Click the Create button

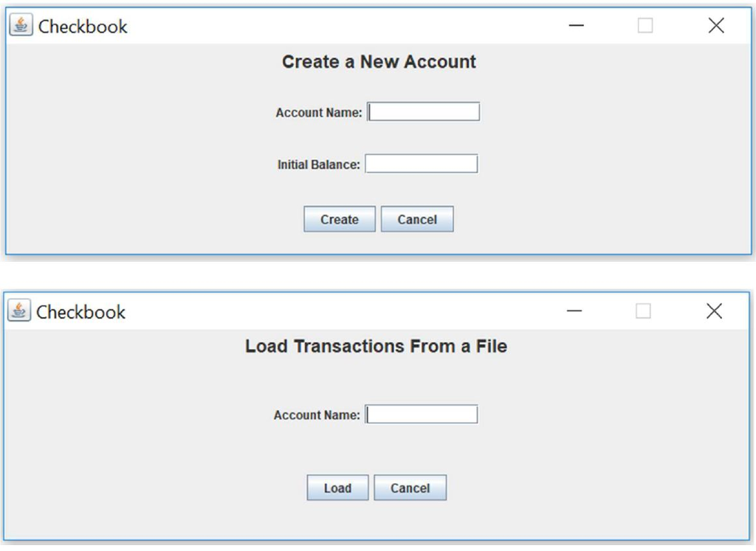pos(340,219)
